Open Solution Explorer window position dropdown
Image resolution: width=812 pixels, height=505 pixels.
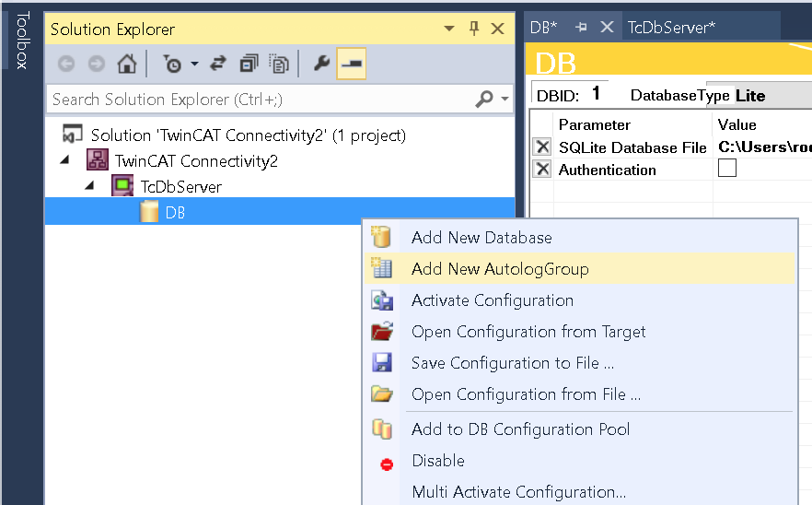[x=449, y=29]
